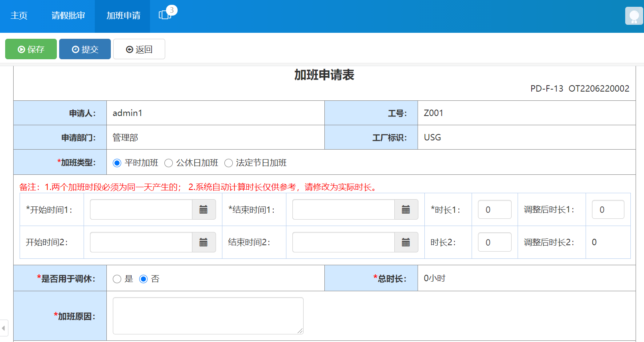
Task: Open calendar picker for 开始时间2
Action: coord(204,242)
